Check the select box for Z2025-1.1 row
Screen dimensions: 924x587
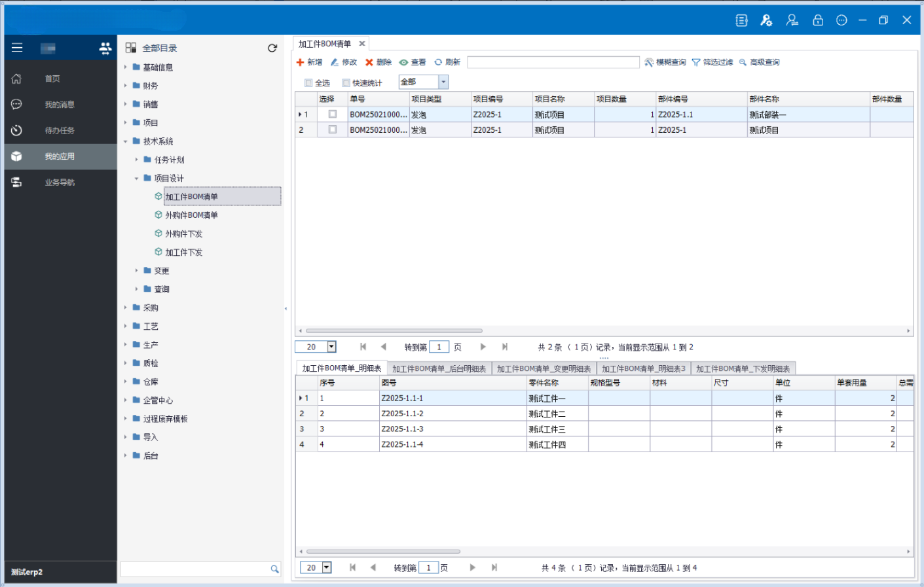[x=333, y=114]
